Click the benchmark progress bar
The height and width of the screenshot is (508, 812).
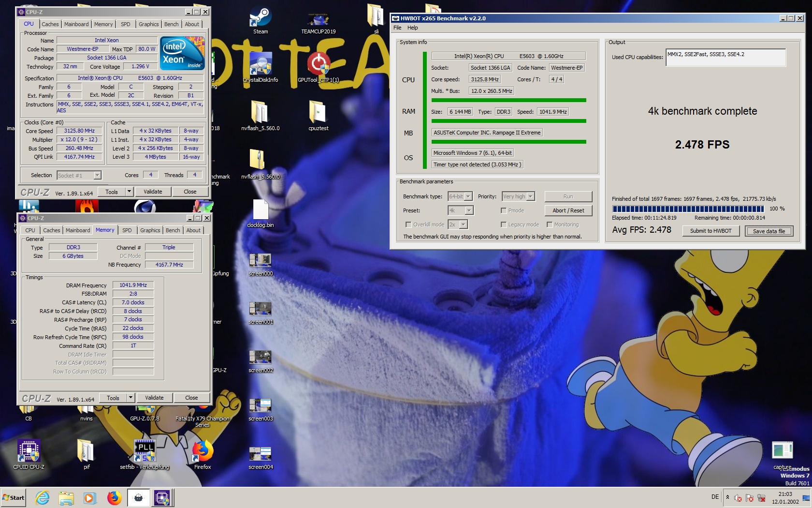(x=688, y=209)
